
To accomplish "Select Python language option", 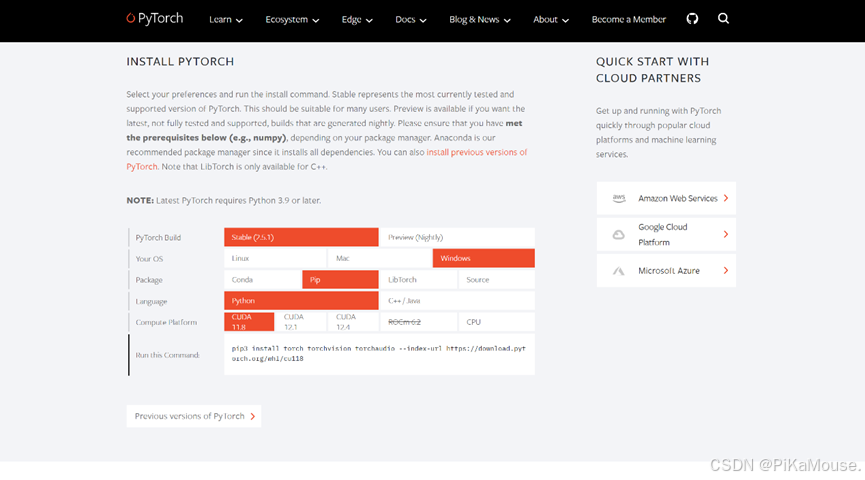I will (x=301, y=301).
